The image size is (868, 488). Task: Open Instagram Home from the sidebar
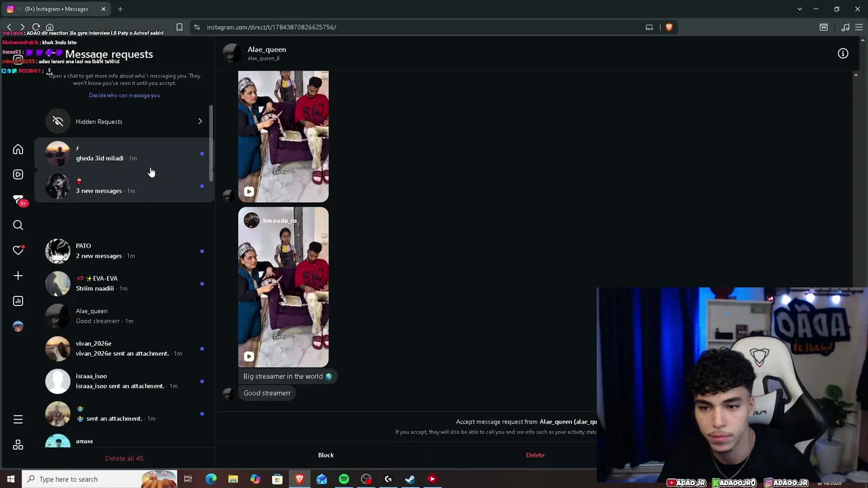18,149
